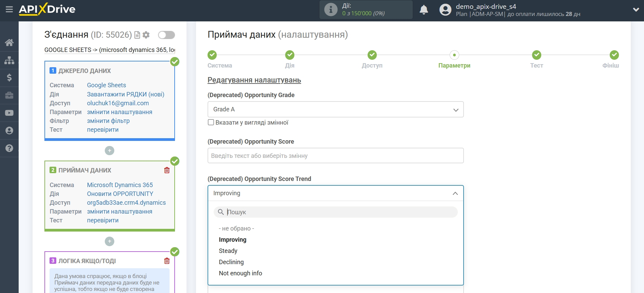Click the Дії usage progress indicator
This screenshot has width=644, height=293.
click(366, 10)
